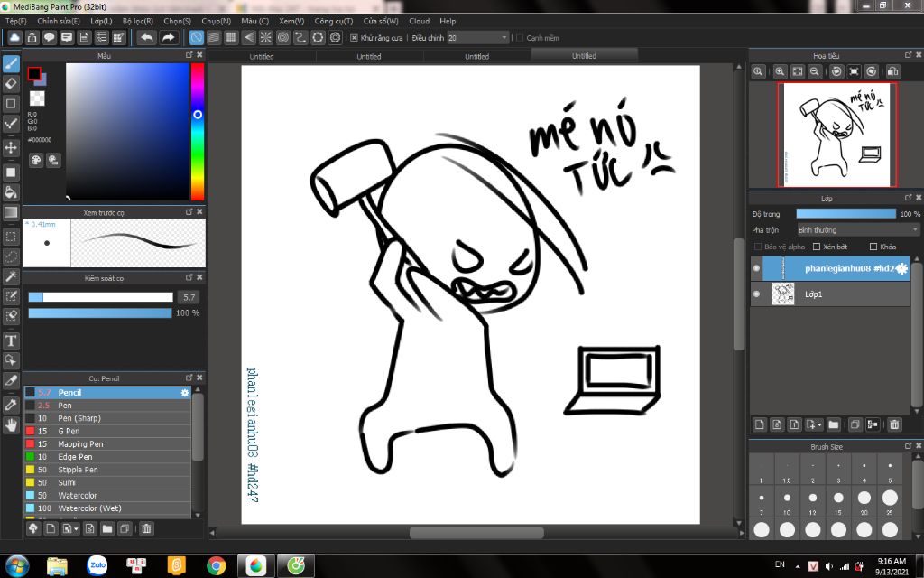Image resolution: width=924 pixels, height=578 pixels.
Task: Click the vertical hue strip
Action: 198,132
